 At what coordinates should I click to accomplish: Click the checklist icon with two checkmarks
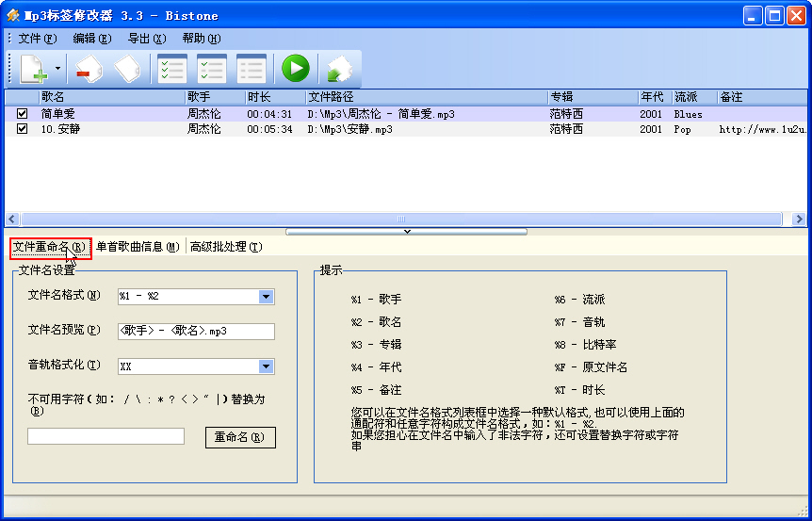tap(211, 69)
